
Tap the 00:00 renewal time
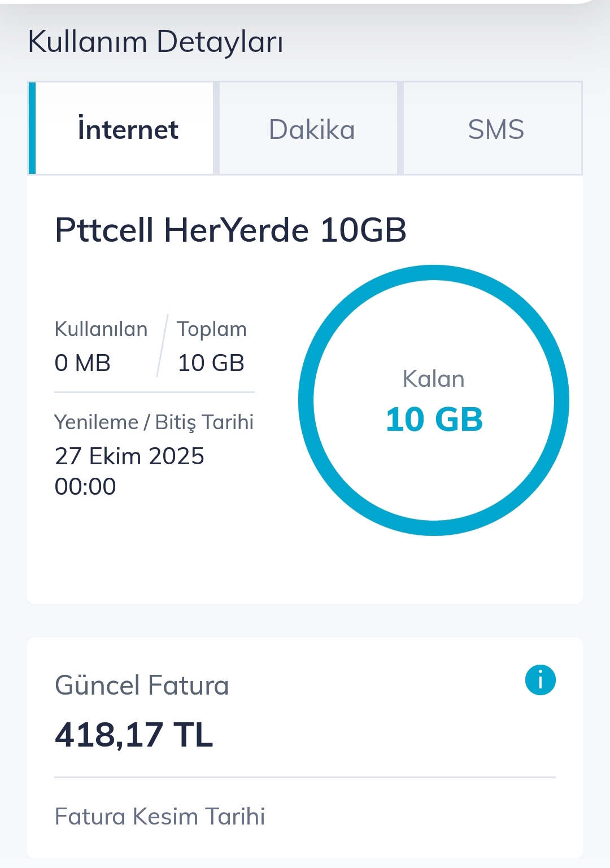point(85,486)
